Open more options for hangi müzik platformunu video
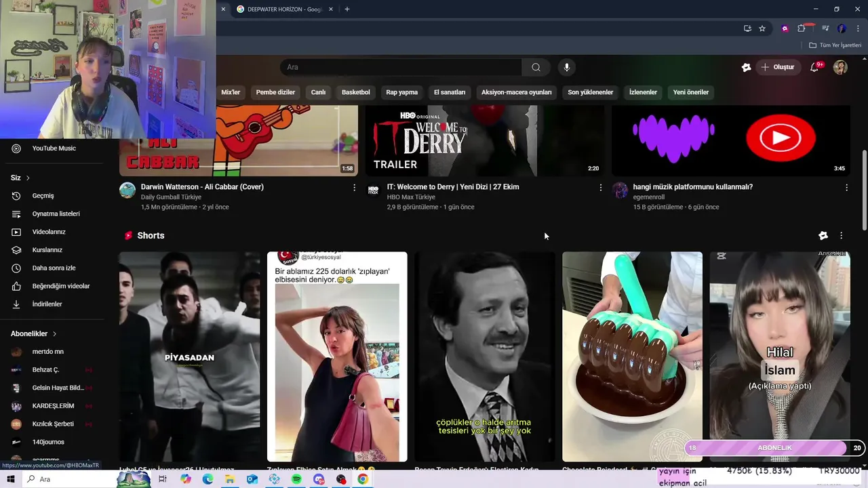 (846, 188)
